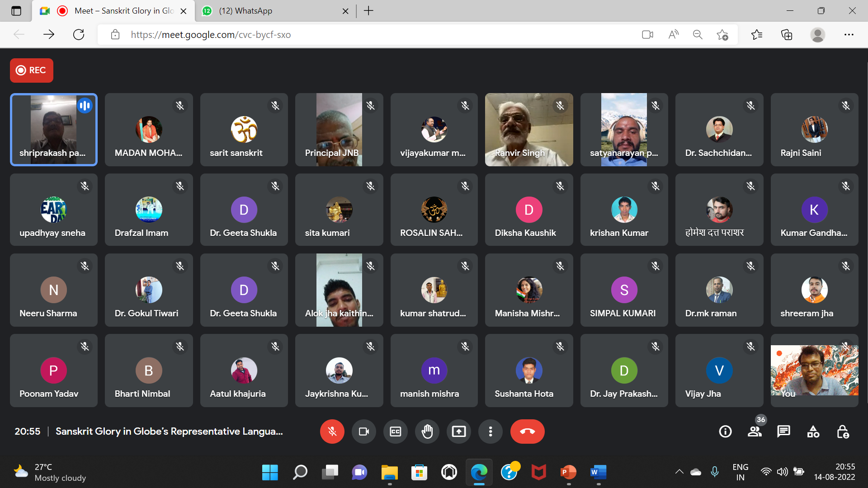Screen dimensions: 868x488
Task: Turn on closed captions
Action: (x=395, y=432)
